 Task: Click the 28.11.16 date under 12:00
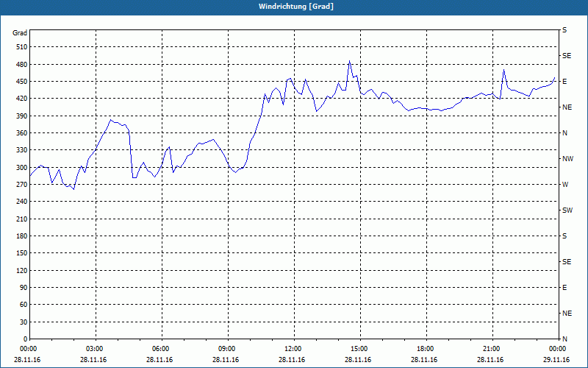click(292, 360)
